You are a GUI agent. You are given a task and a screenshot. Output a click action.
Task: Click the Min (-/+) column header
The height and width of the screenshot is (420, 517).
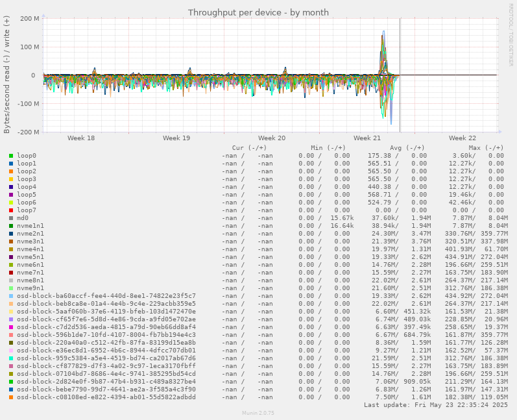tap(328, 148)
